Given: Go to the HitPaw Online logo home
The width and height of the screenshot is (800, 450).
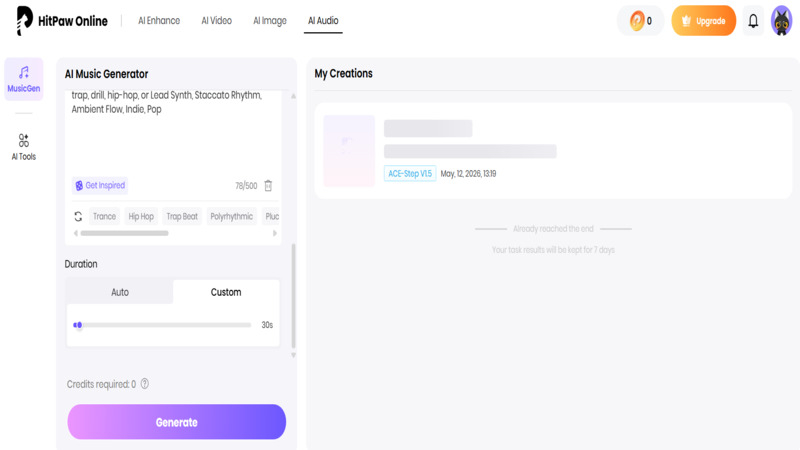Looking at the screenshot, I should pyautogui.click(x=62, y=21).
